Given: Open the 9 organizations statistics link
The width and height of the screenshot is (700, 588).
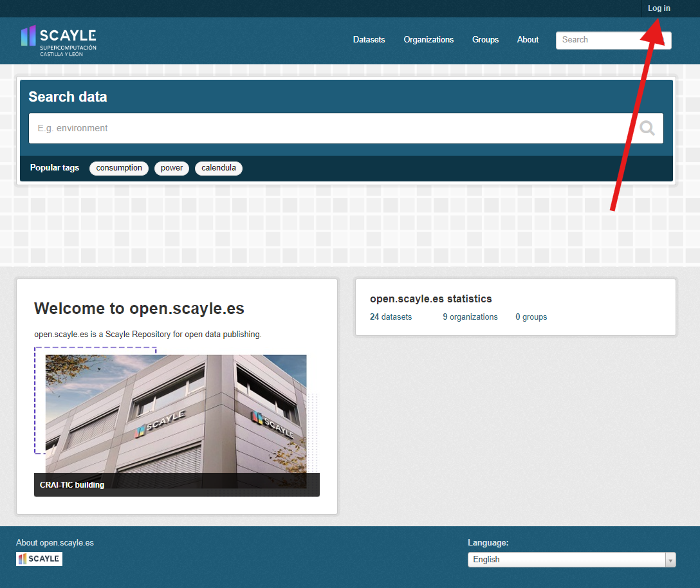Looking at the screenshot, I should click(470, 317).
